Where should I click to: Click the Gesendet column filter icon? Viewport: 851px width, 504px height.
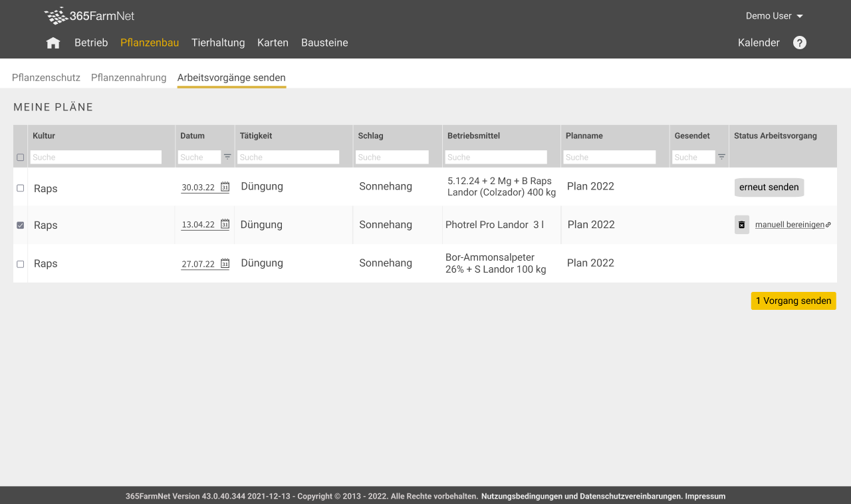tap(721, 157)
